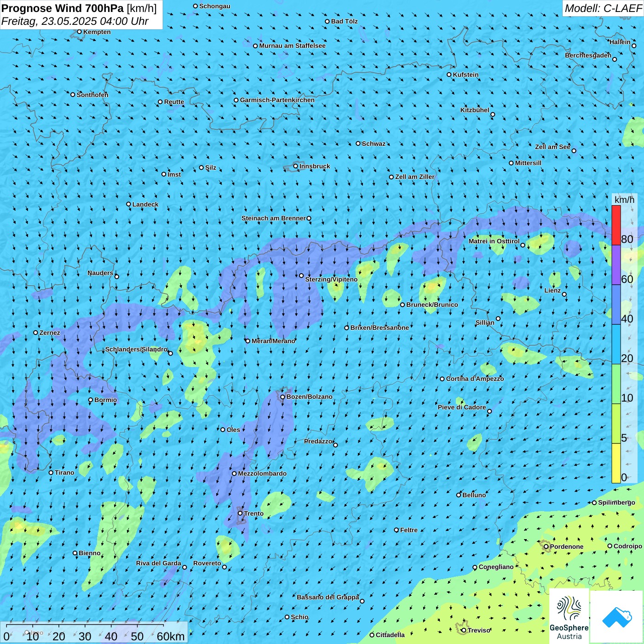
Task: Click the blue cloud app logo
Action: 617,617
